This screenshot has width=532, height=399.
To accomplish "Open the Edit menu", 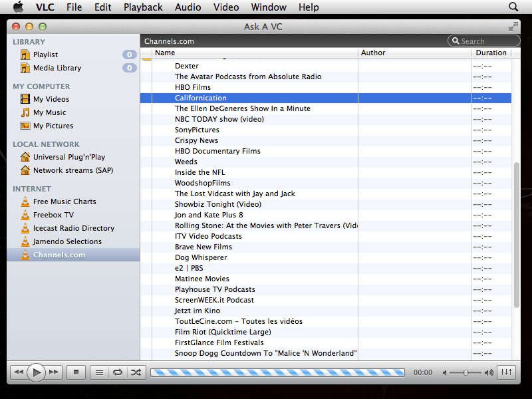I will [x=102, y=7].
